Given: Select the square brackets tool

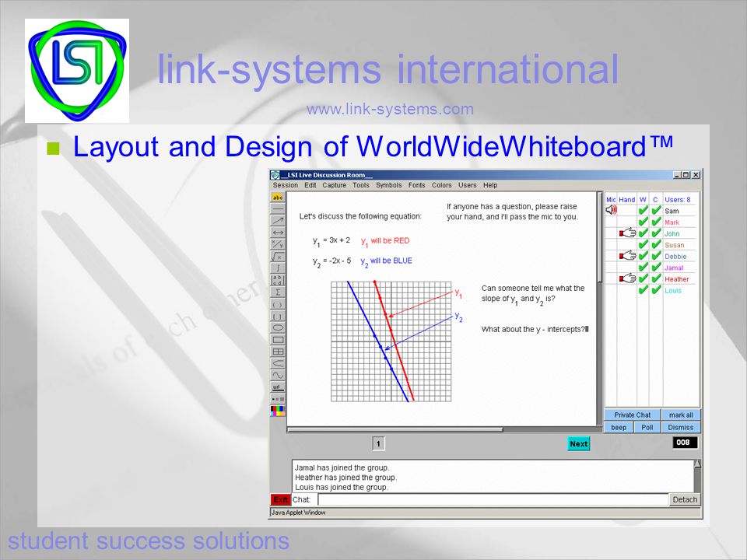Looking at the screenshot, I should click(x=278, y=317).
